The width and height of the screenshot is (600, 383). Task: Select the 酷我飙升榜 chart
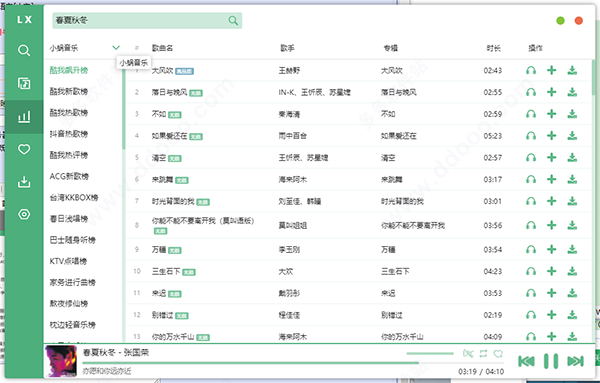[x=69, y=70]
